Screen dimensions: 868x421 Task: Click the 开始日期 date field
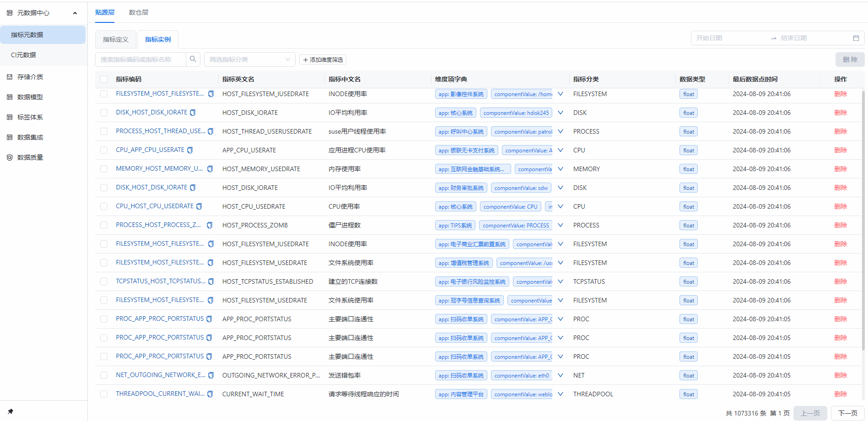(x=730, y=38)
